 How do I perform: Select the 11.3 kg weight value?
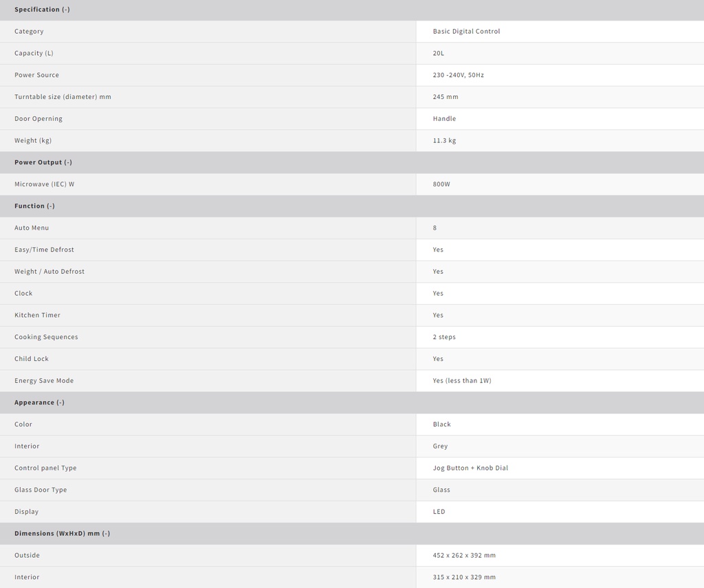click(x=444, y=141)
